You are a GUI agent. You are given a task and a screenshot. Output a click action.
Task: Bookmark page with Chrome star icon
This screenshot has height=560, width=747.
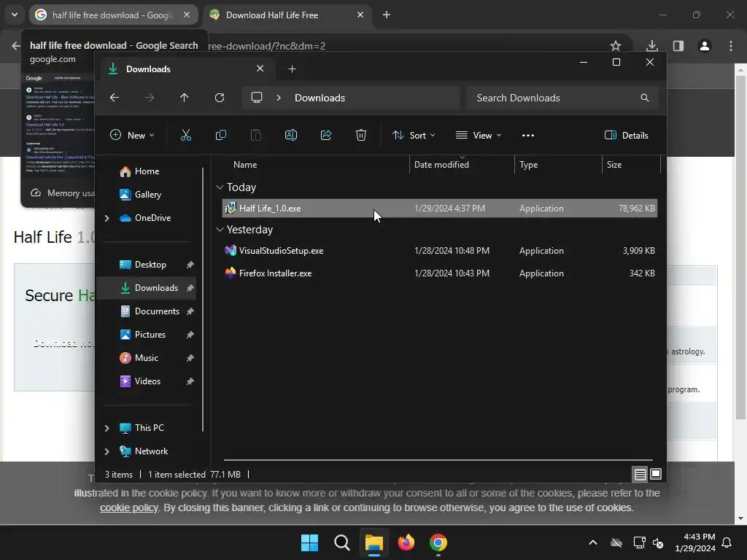pos(616,46)
